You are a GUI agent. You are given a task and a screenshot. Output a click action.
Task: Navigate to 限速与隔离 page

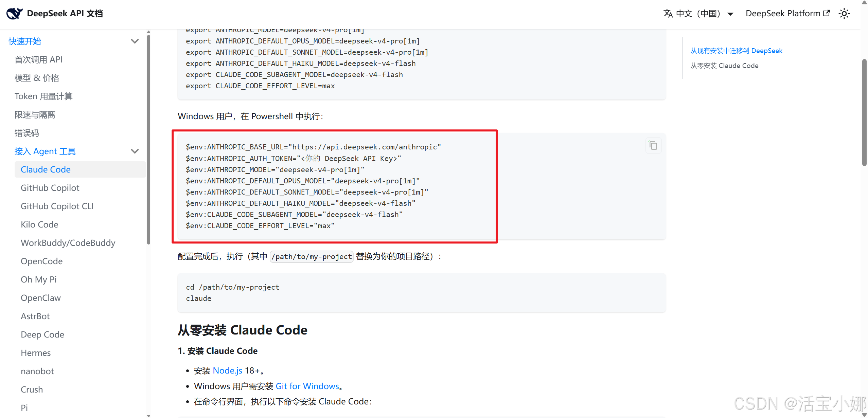click(35, 115)
